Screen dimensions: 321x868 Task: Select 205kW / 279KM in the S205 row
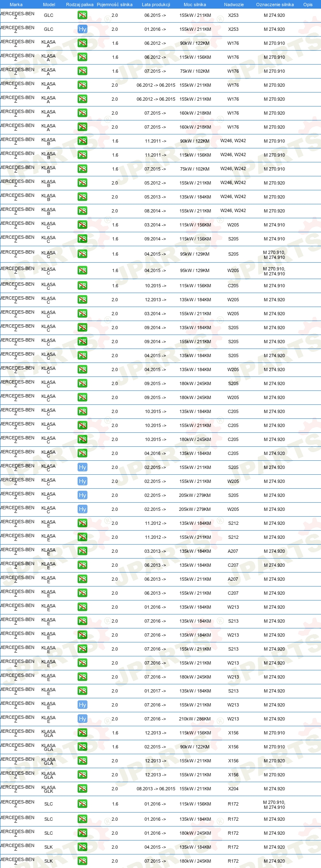point(195,495)
